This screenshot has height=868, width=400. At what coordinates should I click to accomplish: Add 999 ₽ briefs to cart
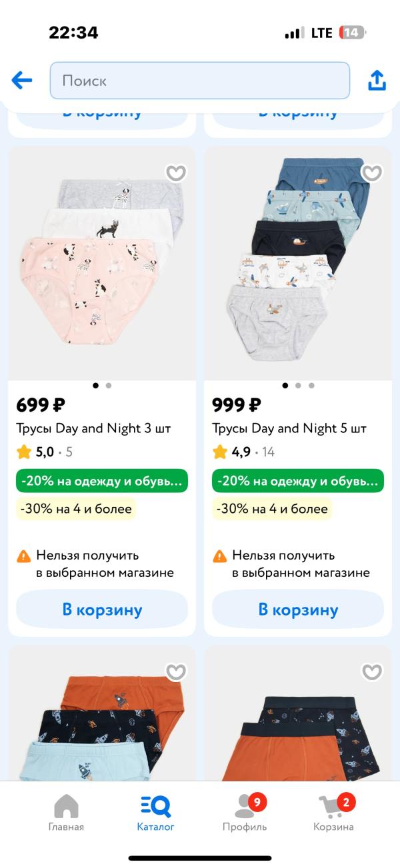point(298,610)
